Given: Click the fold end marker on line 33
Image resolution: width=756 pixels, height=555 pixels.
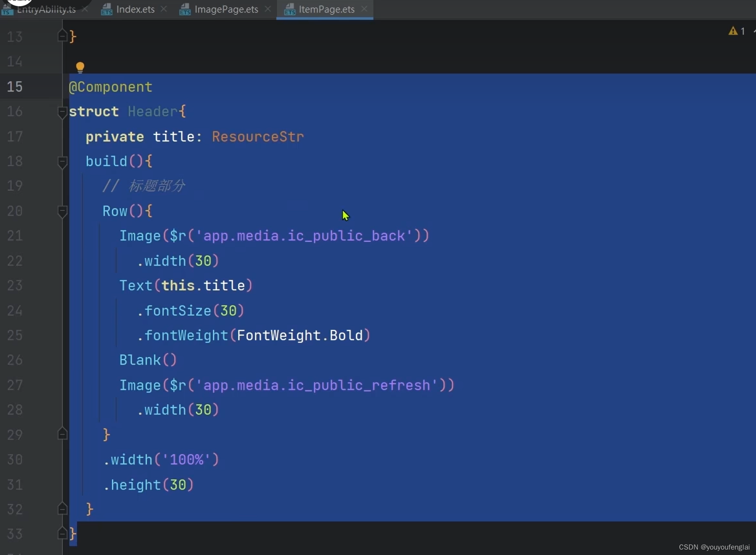Looking at the screenshot, I should click(62, 533).
